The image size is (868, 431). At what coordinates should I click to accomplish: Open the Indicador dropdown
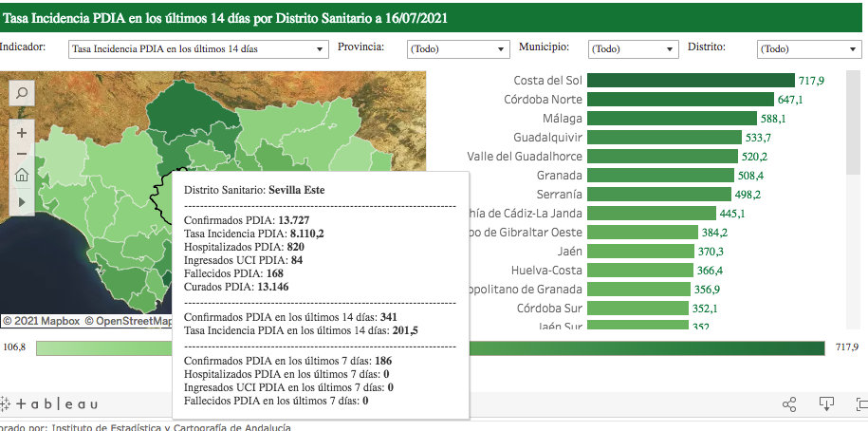(x=197, y=48)
